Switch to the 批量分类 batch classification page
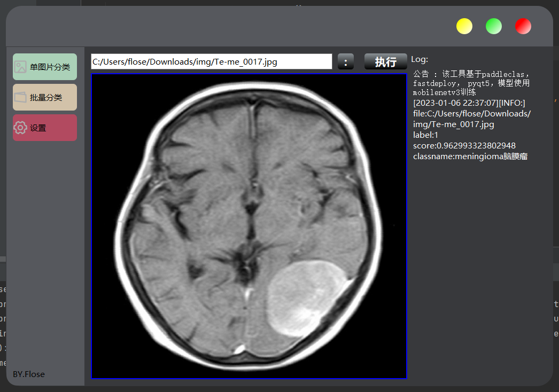The image size is (559, 392). (x=45, y=97)
